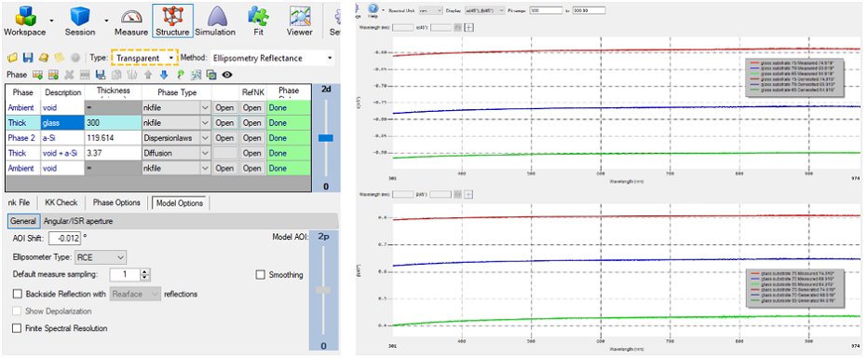Open the Angular/ISR aperture sub-tab
The height and width of the screenshot is (359, 868).
pos(78,221)
